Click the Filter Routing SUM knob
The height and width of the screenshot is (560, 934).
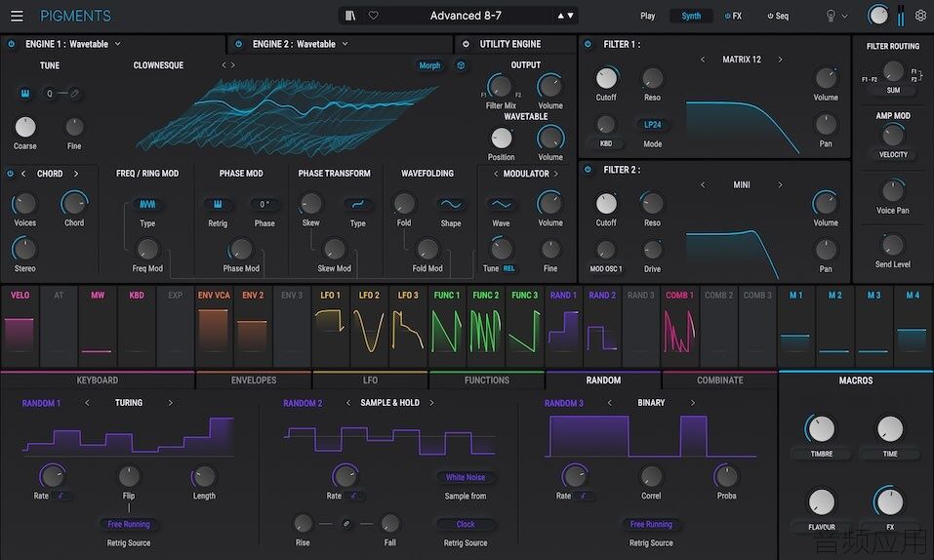pyautogui.click(x=893, y=71)
